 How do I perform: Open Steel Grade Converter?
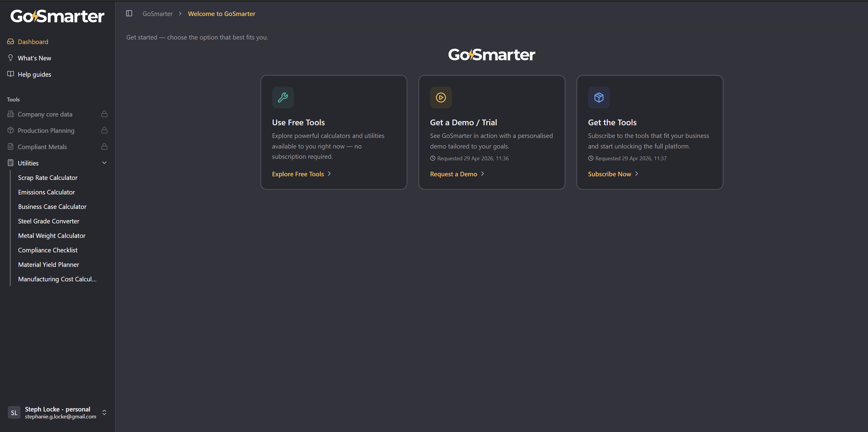(49, 221)
